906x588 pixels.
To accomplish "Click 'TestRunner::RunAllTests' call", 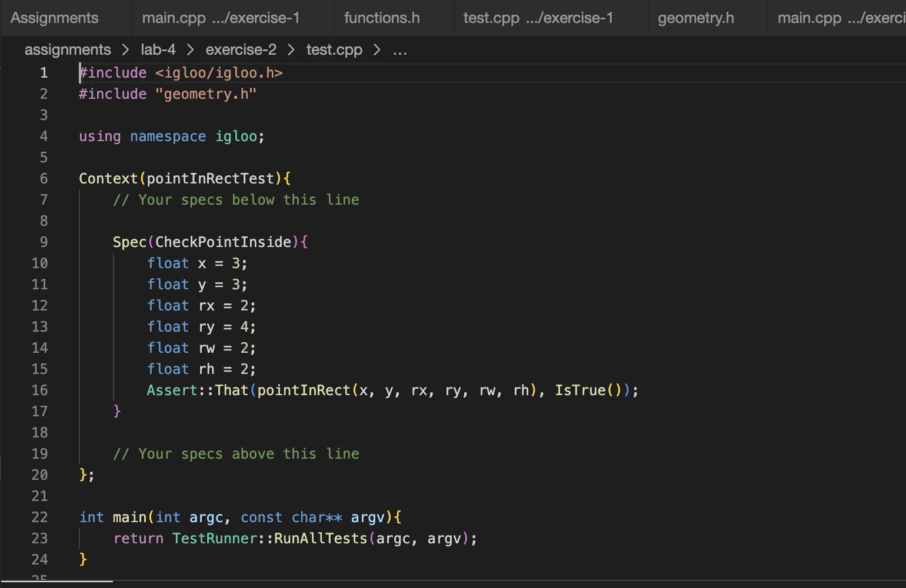I will pyautogui.click(x=270, y=539).
